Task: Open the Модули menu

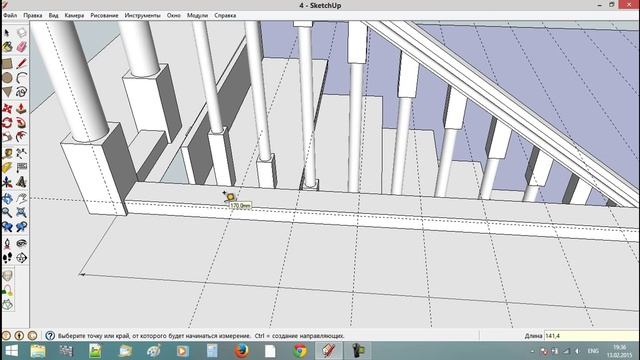Action: click(x=198, y=16)
